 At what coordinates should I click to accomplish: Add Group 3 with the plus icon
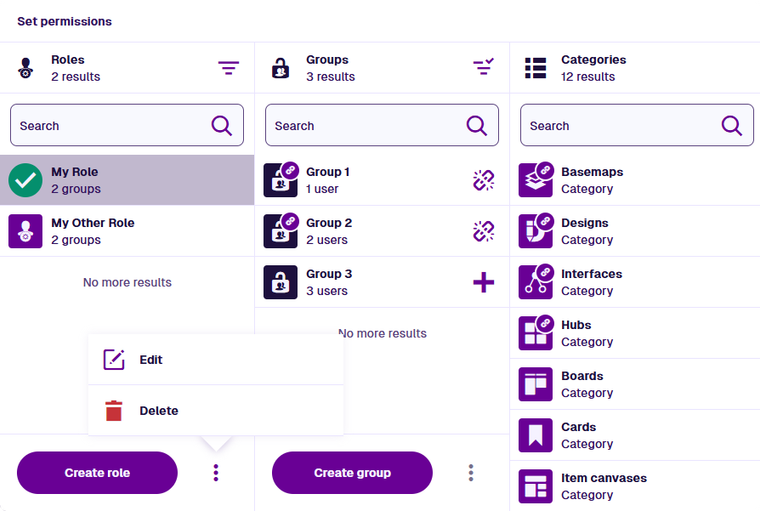pyautogui.click(x=483, y=282)
